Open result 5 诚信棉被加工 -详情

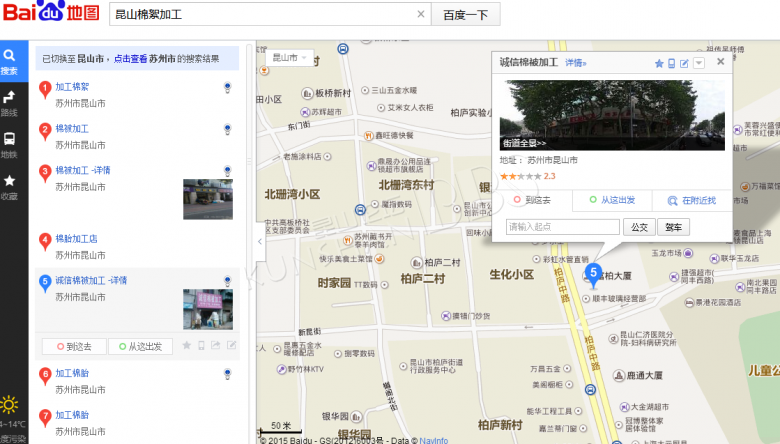[91, 280]
